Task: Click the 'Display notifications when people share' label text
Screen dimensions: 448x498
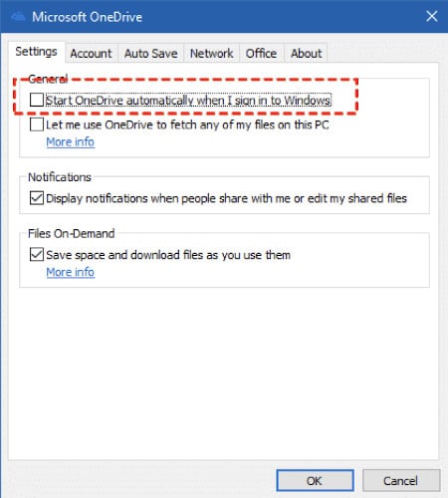Action: (226, 198)
